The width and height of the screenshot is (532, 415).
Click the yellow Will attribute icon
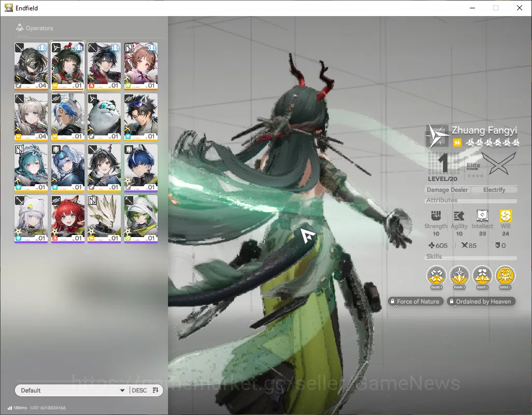coord(506,215)
